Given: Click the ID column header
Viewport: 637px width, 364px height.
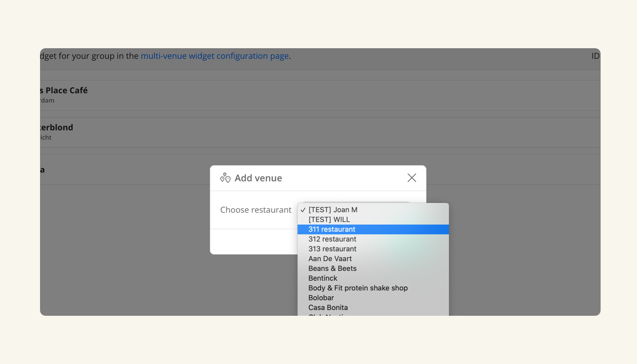Looking at the screenshot, I should (x=595, y=56).
